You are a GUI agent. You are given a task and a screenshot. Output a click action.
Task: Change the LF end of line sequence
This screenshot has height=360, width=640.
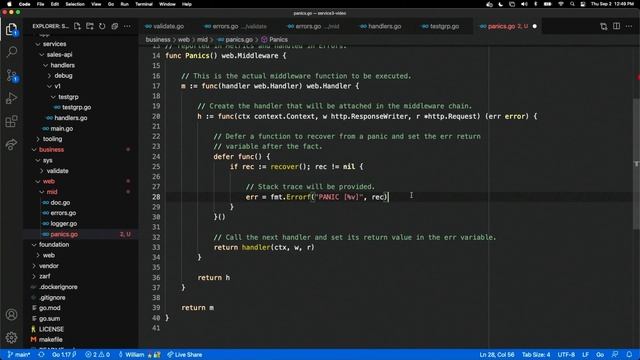coord(585,355)
